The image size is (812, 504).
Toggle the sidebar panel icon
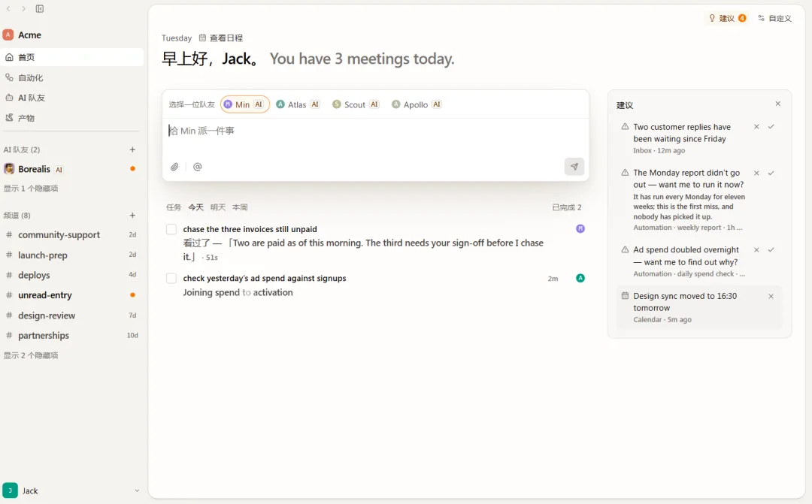pos(40,9)
